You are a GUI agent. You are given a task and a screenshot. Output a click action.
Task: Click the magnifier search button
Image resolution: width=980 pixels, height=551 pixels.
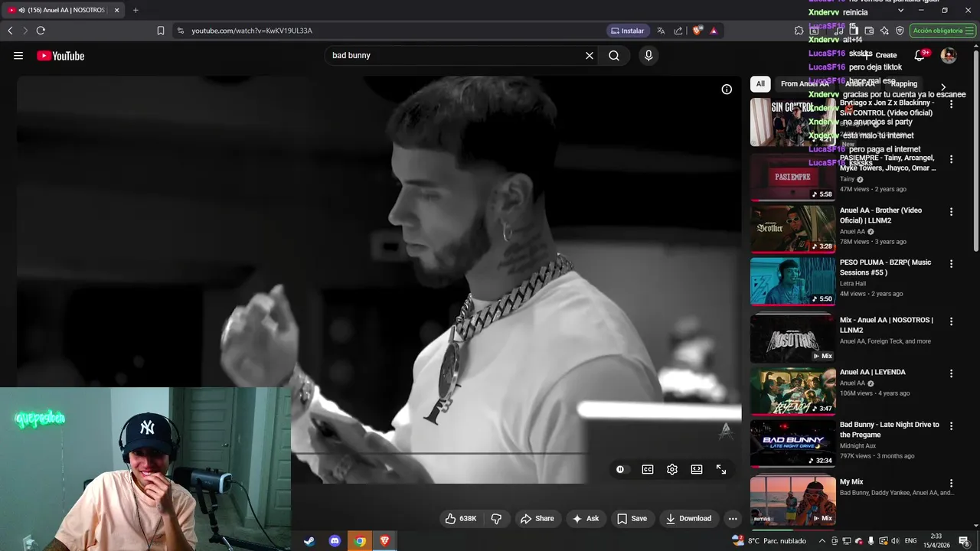click(x=614, y=55)
